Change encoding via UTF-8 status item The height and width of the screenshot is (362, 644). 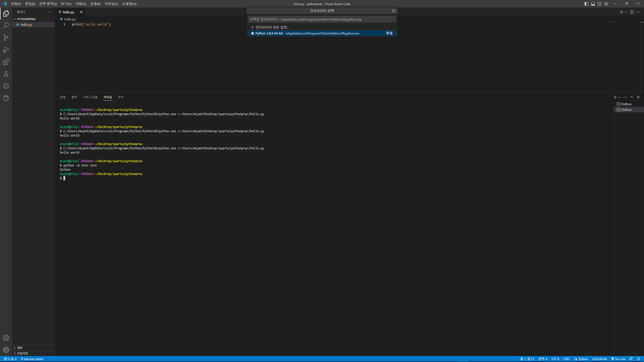tap(555, 359)
